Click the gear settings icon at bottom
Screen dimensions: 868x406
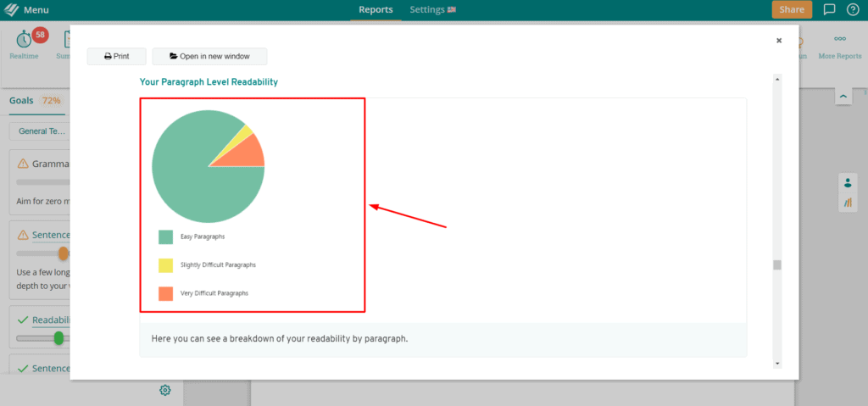tap(165, 390)
